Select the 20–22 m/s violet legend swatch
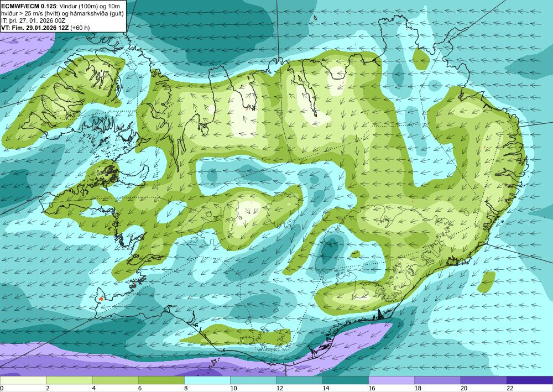553x392 pixels. point(484,380)
